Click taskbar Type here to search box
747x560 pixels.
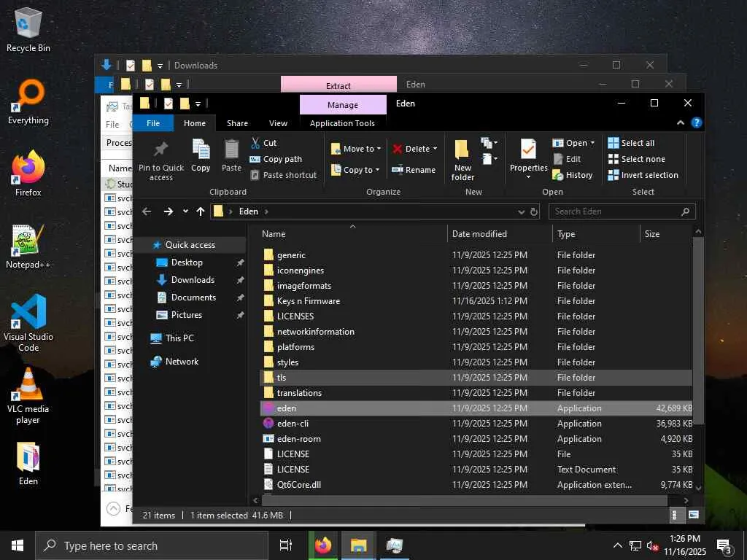[x=152, y=545]
